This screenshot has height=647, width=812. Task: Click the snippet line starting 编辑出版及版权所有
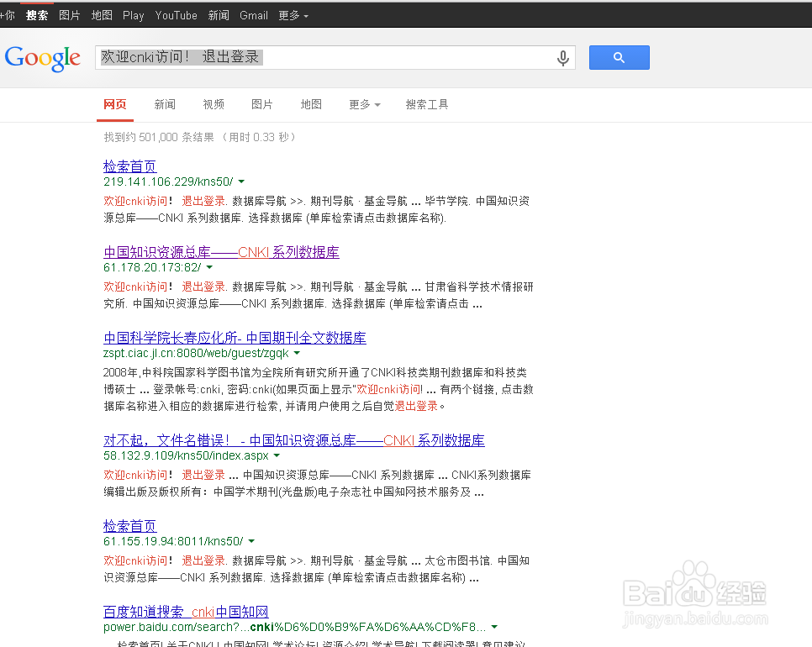click(x=293, y=492)
